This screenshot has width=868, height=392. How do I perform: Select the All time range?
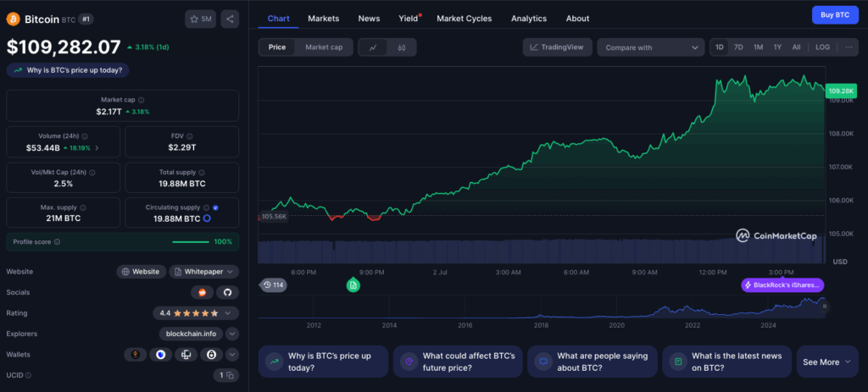click(796, 47)
